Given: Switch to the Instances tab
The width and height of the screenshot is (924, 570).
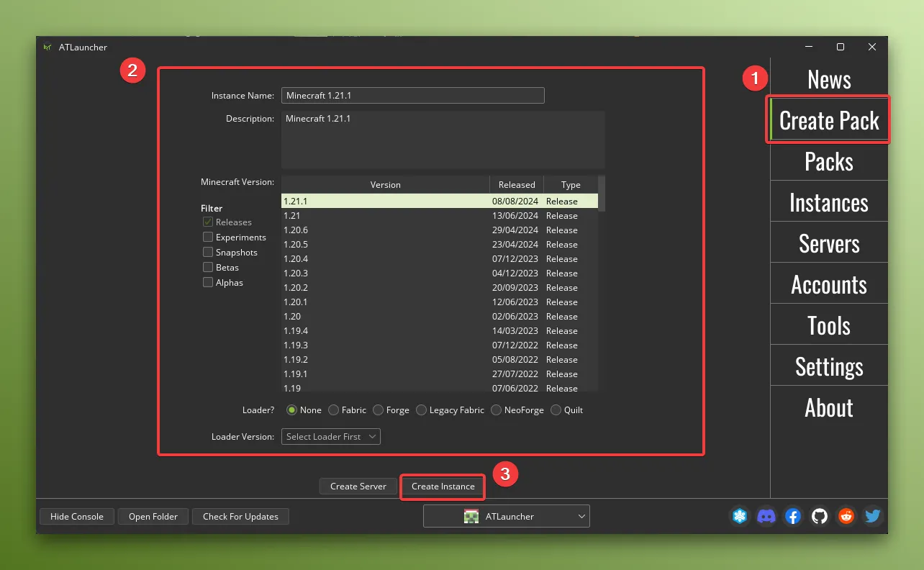Looking at the screenshot, I should click(x=828, y=203).
